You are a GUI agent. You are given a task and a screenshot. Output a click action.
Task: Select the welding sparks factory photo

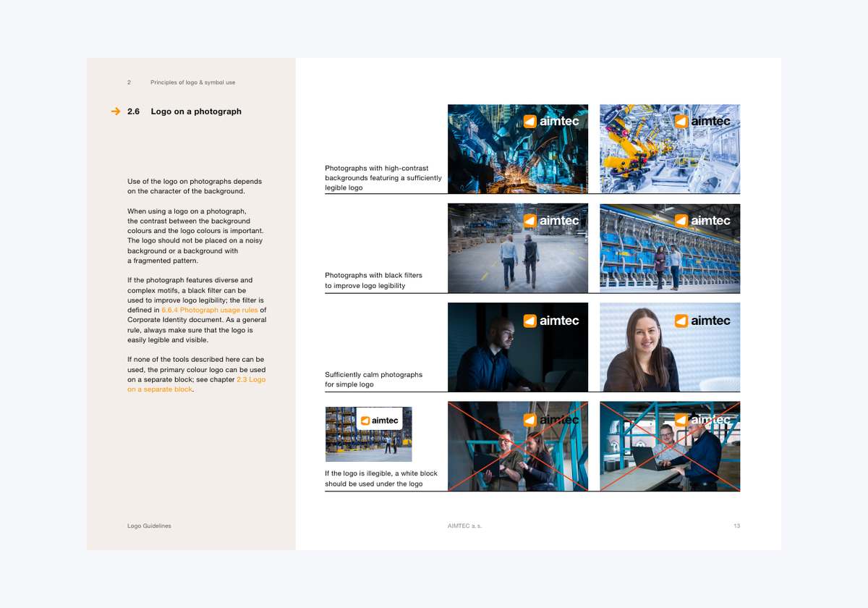518,148
